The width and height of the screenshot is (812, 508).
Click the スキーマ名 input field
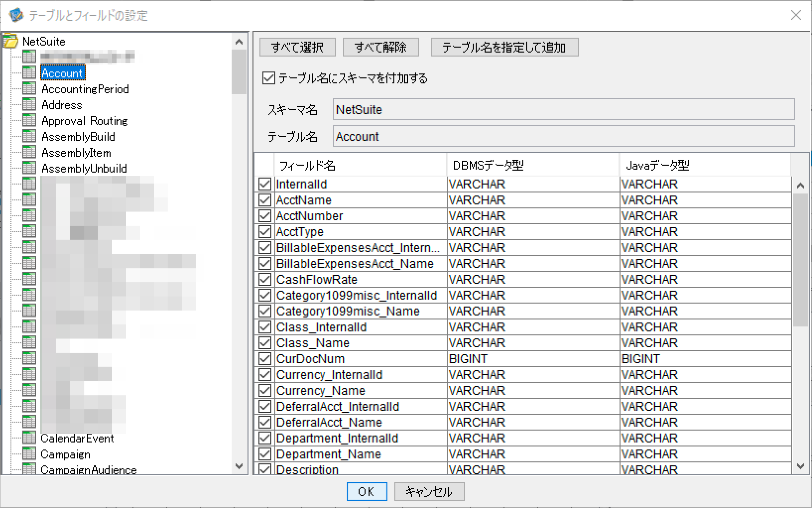point(563,110)
